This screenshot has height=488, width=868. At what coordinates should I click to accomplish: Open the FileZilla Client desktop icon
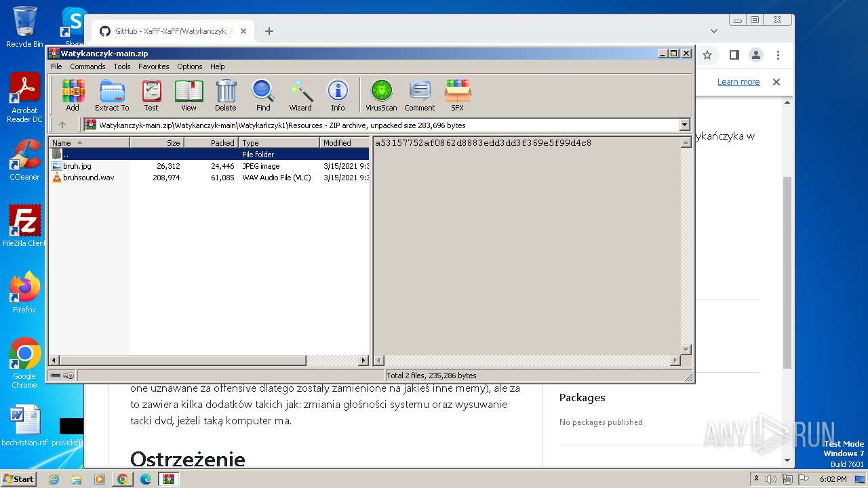[24, 226]
